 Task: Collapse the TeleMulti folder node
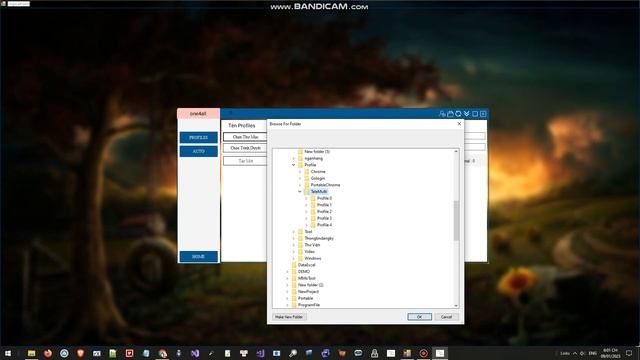click(300, 191)
